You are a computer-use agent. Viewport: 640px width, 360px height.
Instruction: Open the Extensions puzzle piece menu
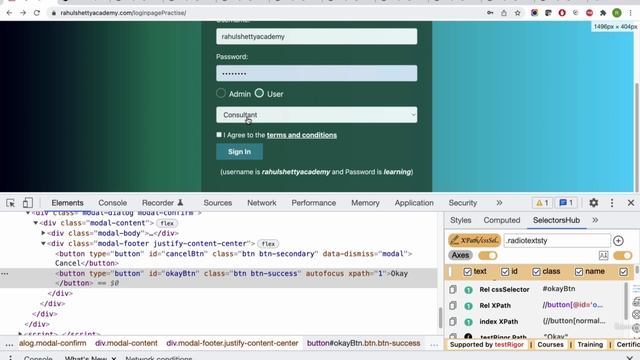point(603,13)
